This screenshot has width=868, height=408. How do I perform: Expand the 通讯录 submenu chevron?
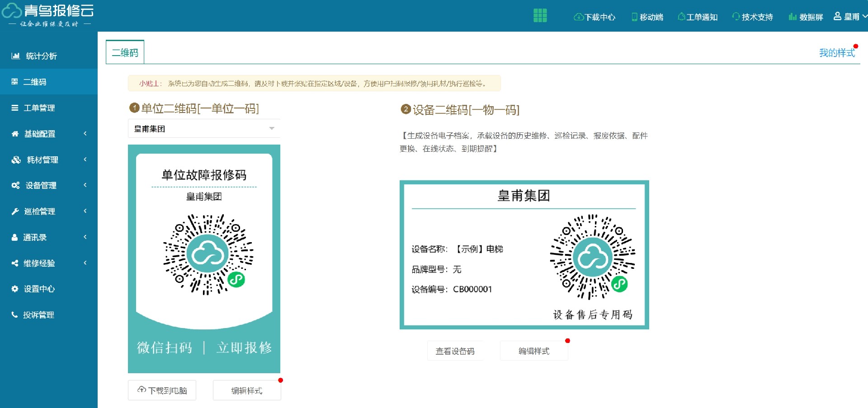pos(85,237)
